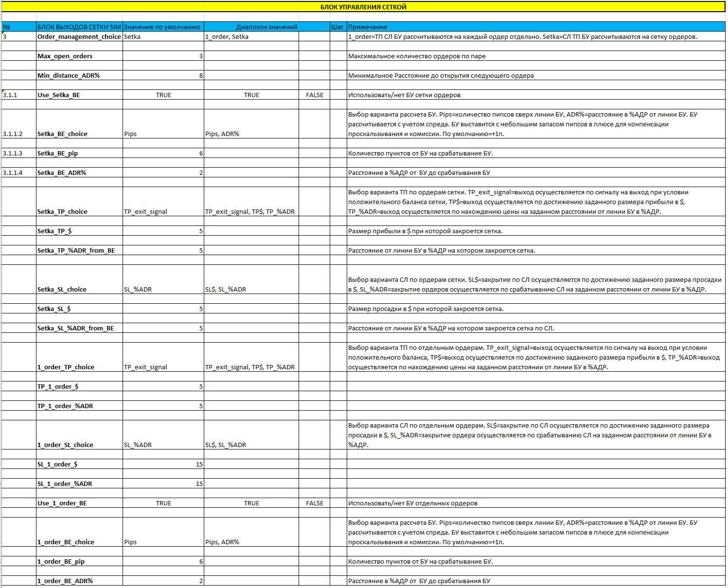Select the "TP_1_order_%ADR" parameter name
Image resolution: width=728 pixels, height=588 pixels.
click(x=79, y=406)
